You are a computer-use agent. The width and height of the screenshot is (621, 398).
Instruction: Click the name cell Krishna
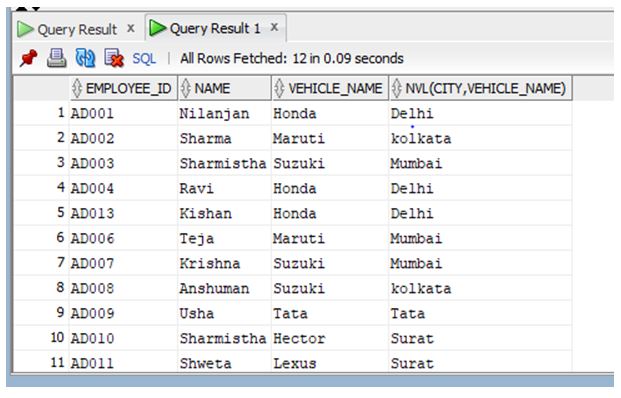click(x=225, y=263)
